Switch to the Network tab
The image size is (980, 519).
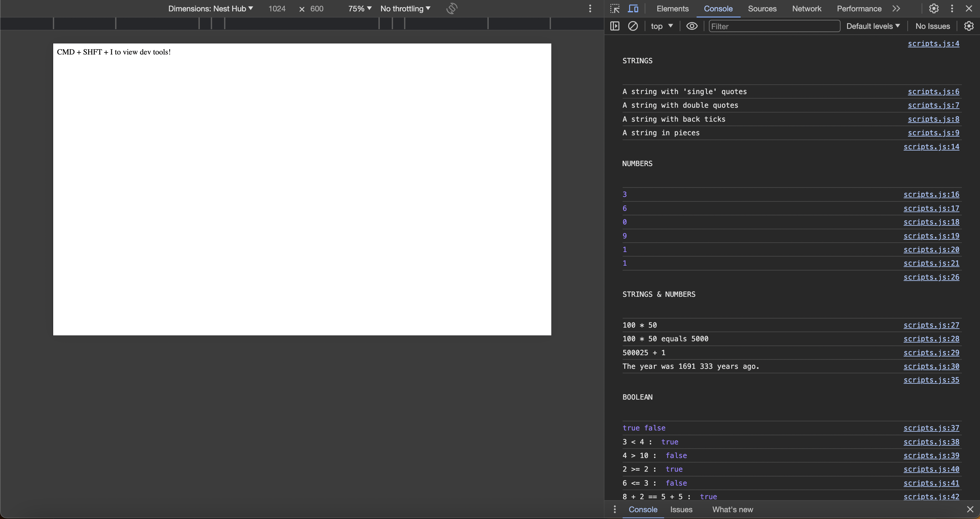tap(807, 8)
